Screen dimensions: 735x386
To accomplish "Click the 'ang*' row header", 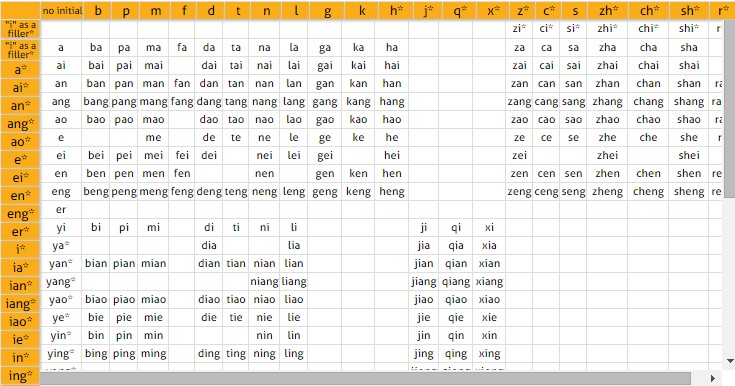I will coord(20,124).
